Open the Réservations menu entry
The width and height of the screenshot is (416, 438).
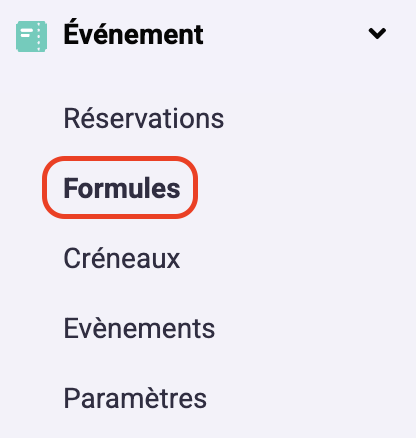coord(144,118)
